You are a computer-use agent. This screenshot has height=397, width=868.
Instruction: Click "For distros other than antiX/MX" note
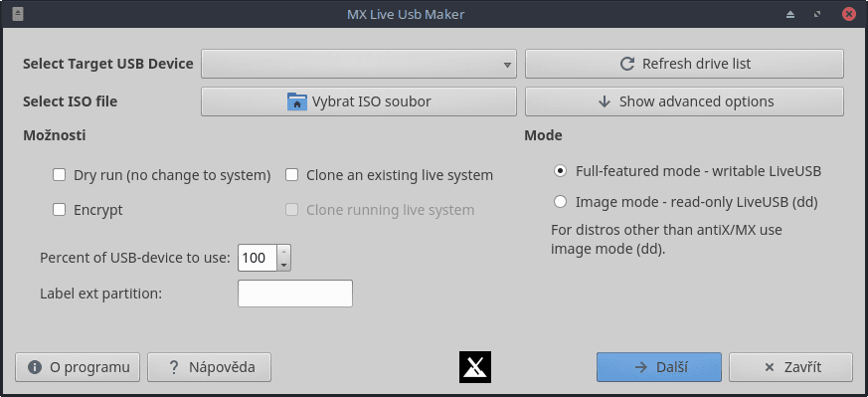pos(666,239)
